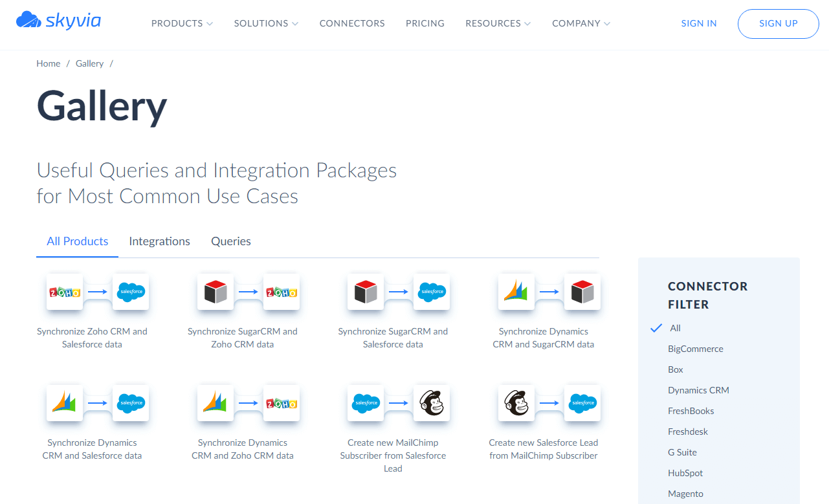Filter by BigCommerce connector
829x504 pixels.
click(696, 349)
